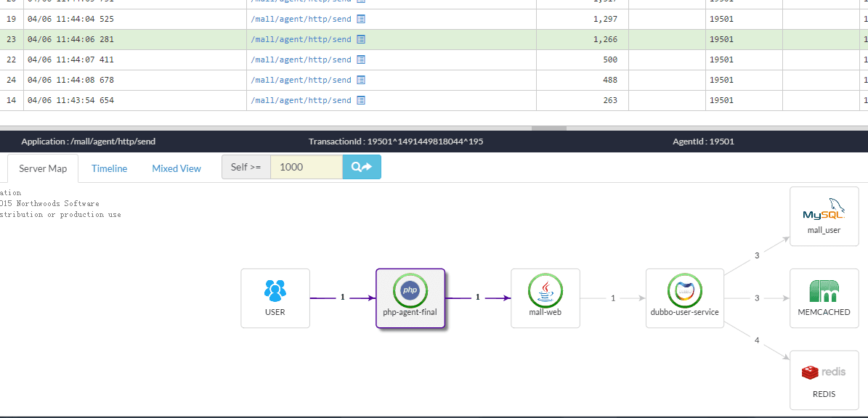Open the Mixed View tab
868x418 pixels.
[177, 168]
